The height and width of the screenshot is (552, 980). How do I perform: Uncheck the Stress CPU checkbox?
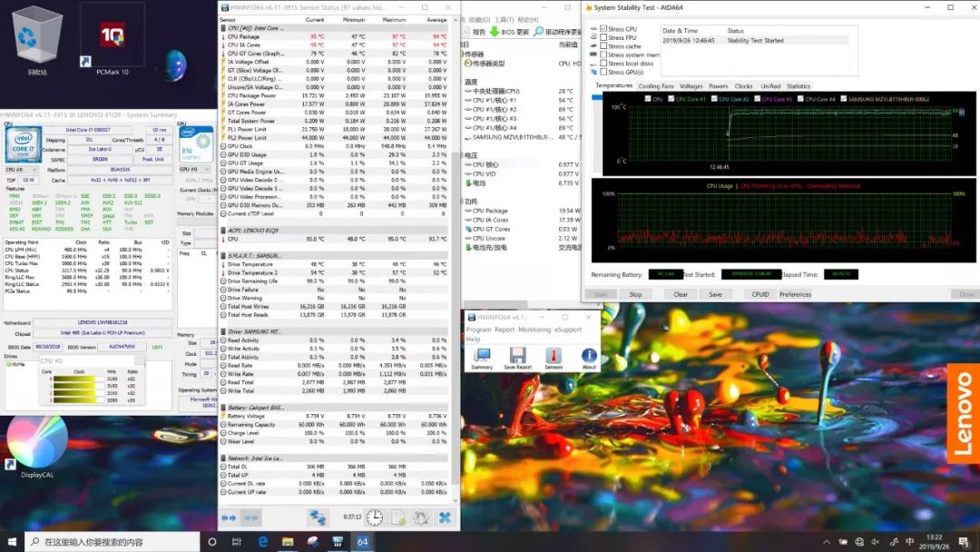603,29
